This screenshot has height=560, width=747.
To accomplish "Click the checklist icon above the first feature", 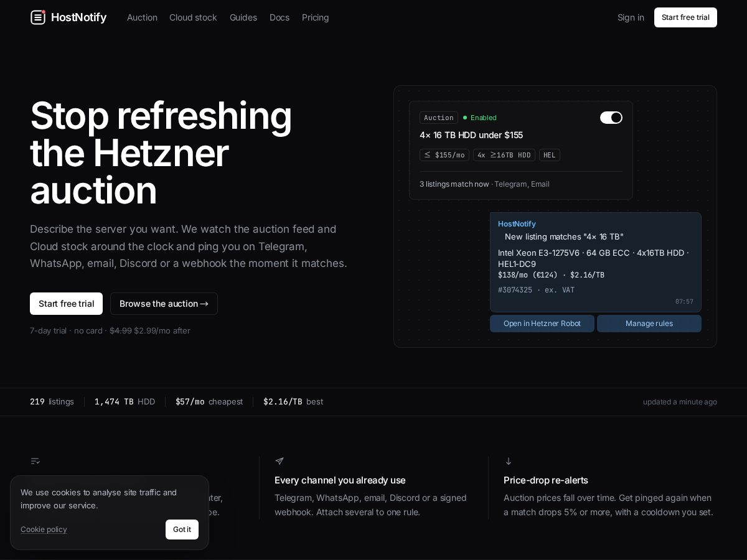I will tap(35, 461).
